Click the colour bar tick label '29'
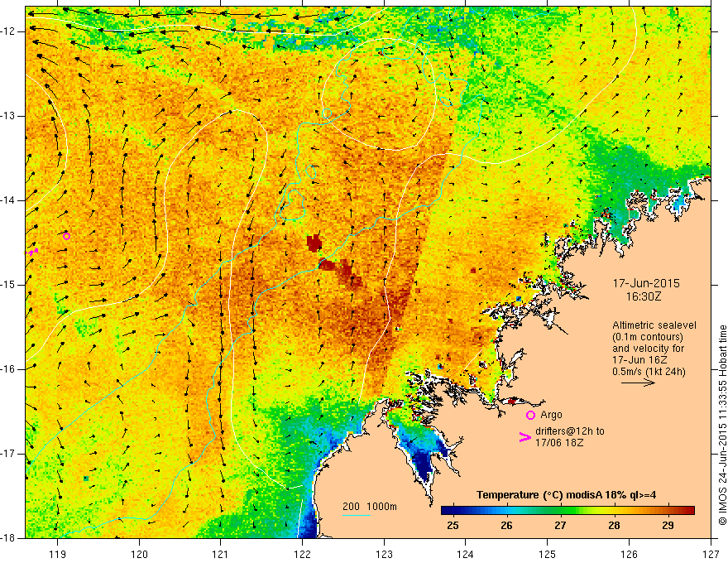Viewport: 728px width, 563px height. (668, 526)
